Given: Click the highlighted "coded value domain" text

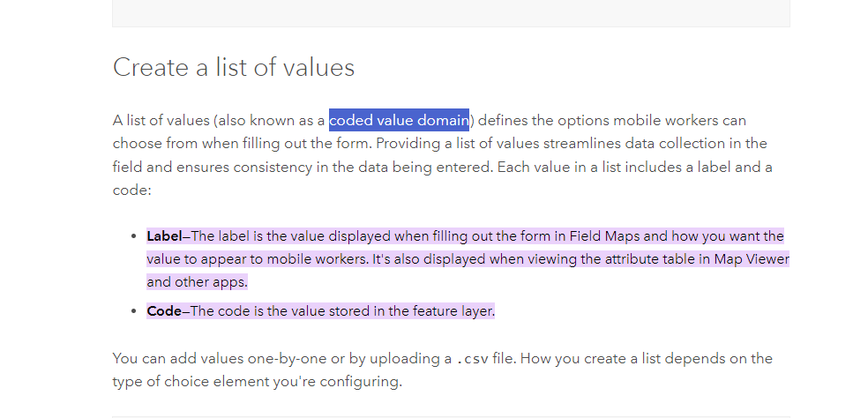Looking at the screenshot, I should click(x=399, y=120).
